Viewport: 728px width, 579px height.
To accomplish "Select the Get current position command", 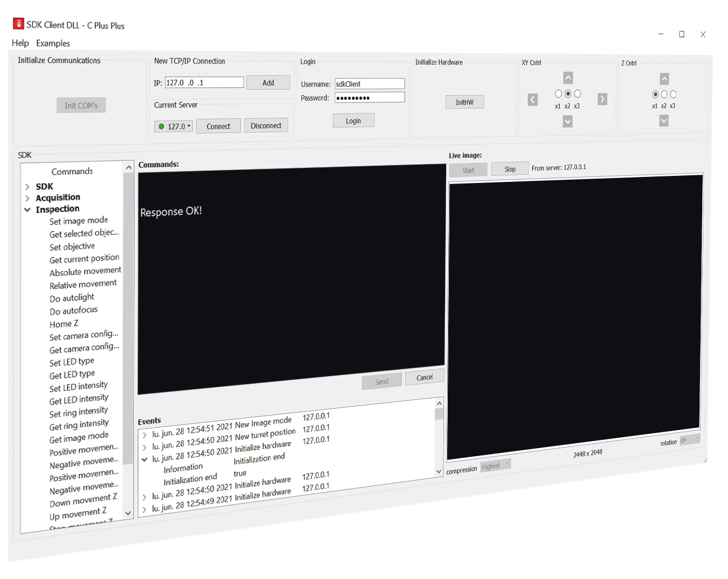I will click(x=84, y=259).
